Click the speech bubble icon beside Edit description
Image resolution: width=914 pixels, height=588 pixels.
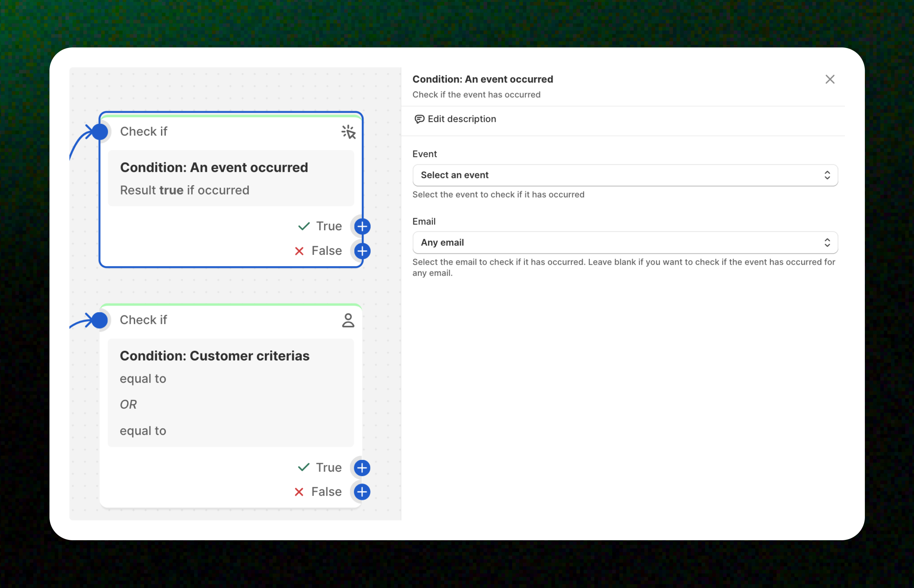(x=419, y=119)
